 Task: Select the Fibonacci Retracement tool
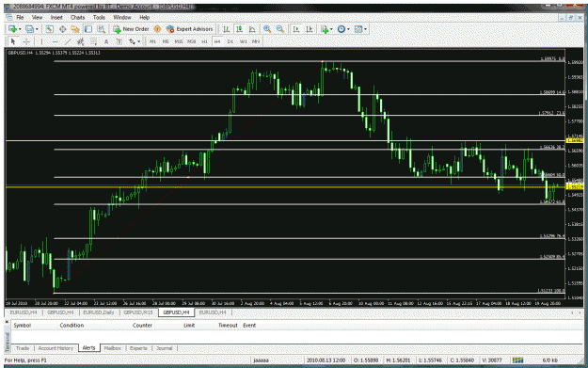click(x=93, y=41)
